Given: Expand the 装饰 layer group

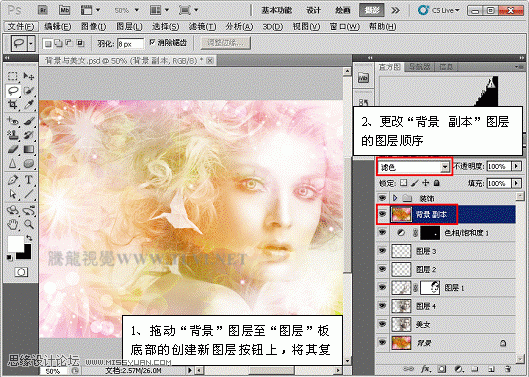Looking at the screenshot, I should pyautogui.click(x=395, y=198).
